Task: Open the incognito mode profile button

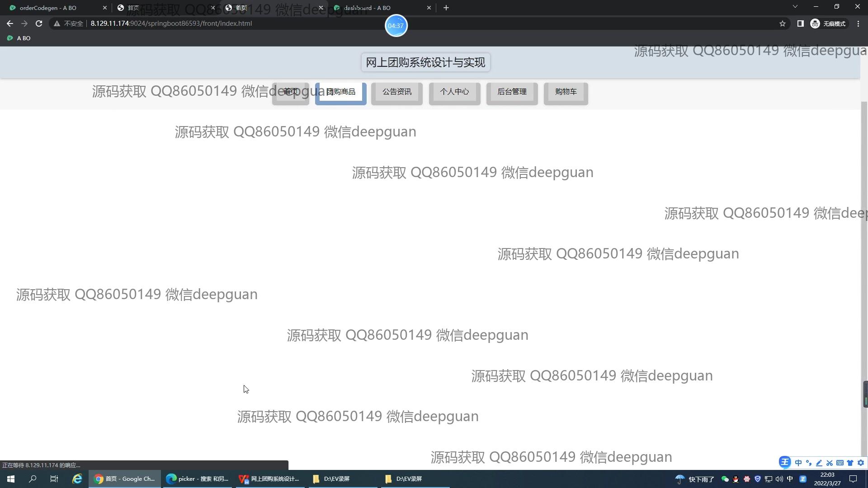Action: click(828, 23)
